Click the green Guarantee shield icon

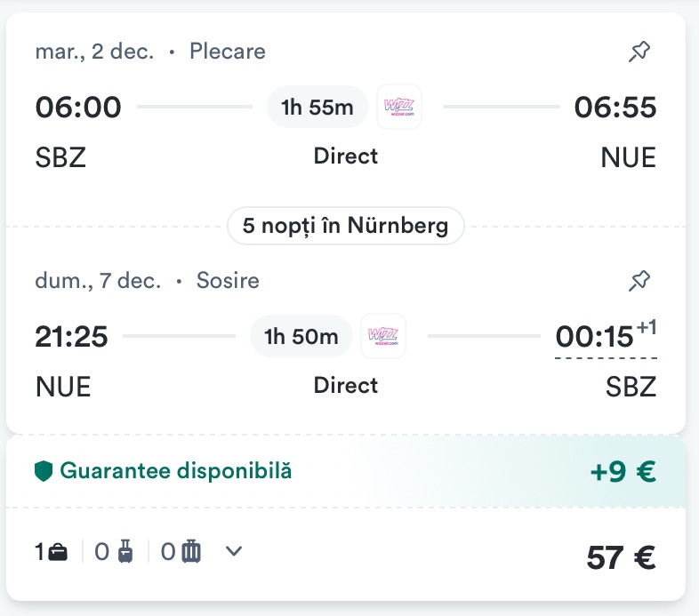44,470
